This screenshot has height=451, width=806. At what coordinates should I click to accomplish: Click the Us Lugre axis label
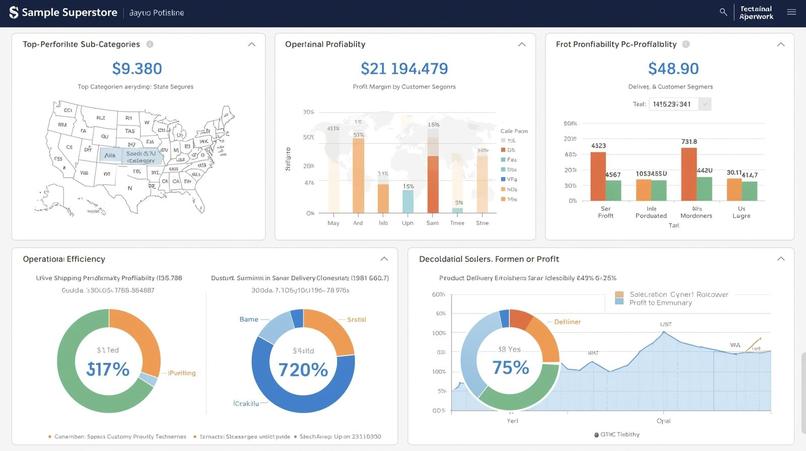click(x=741, y=212)
